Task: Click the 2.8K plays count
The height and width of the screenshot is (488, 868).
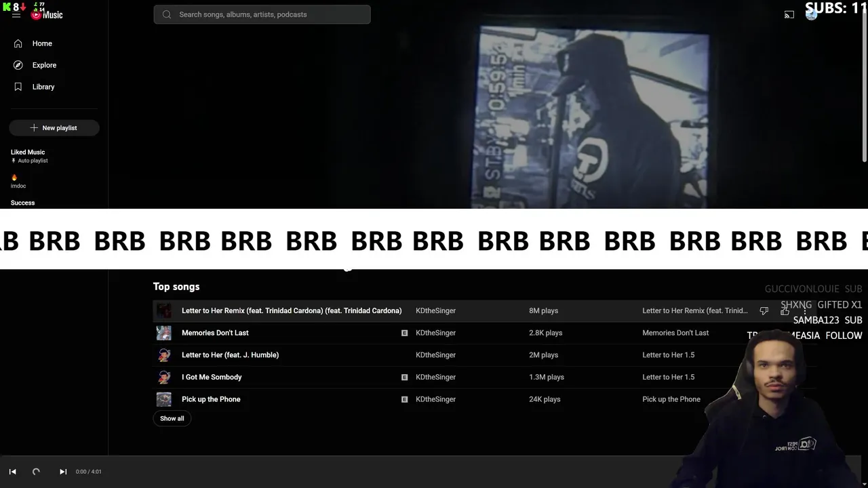Action: [x=546, y=333]
